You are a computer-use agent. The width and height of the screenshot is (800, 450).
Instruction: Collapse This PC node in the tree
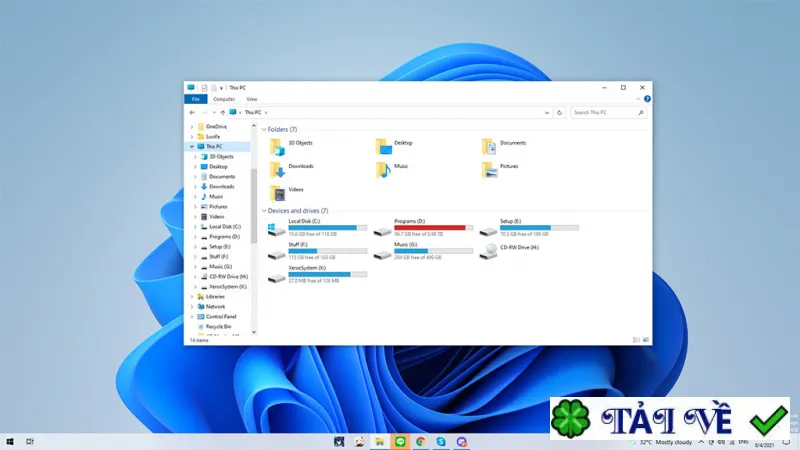(x=192, y=146)
